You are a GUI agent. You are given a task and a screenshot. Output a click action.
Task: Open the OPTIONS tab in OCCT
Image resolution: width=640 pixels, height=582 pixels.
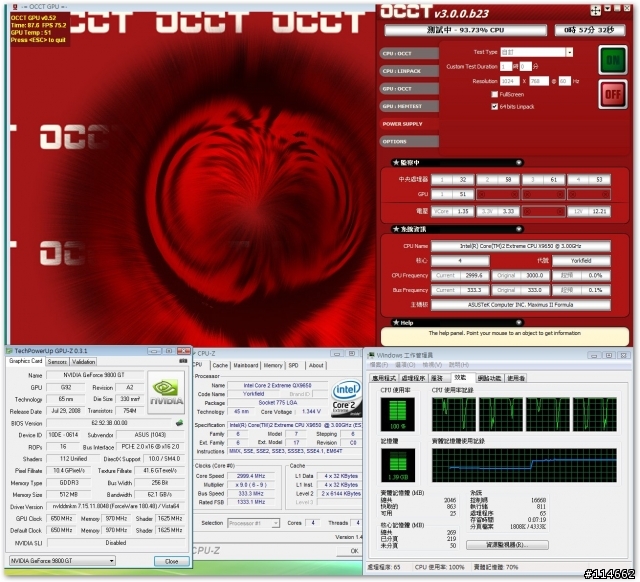pyautogui.click(x=409, y=141)
